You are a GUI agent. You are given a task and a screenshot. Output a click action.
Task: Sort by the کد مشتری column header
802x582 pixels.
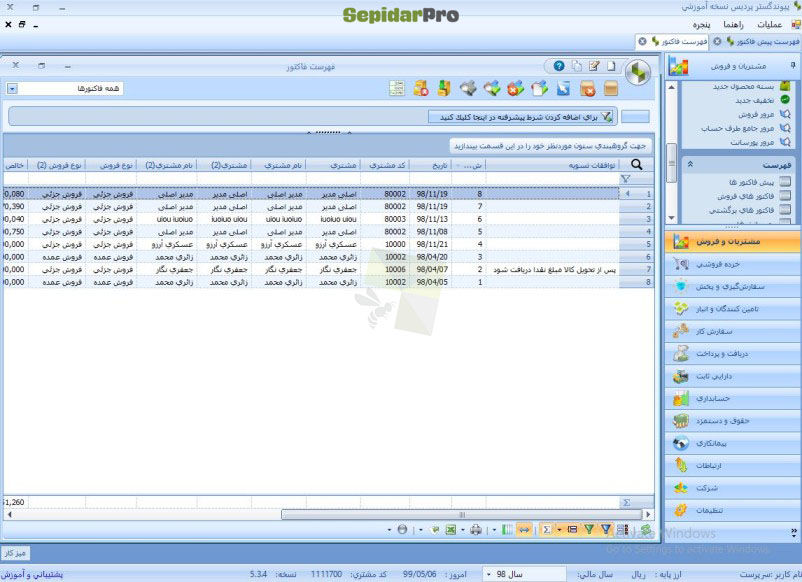tap(385, 165)
